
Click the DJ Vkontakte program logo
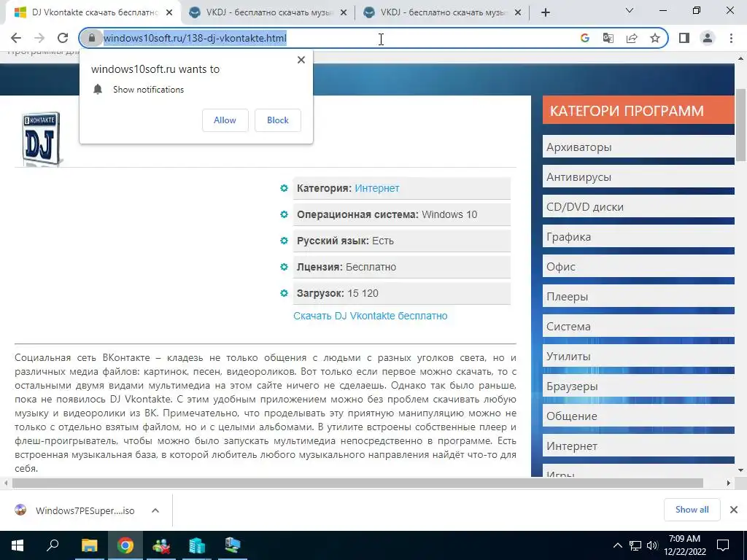(x=41, y=139)
